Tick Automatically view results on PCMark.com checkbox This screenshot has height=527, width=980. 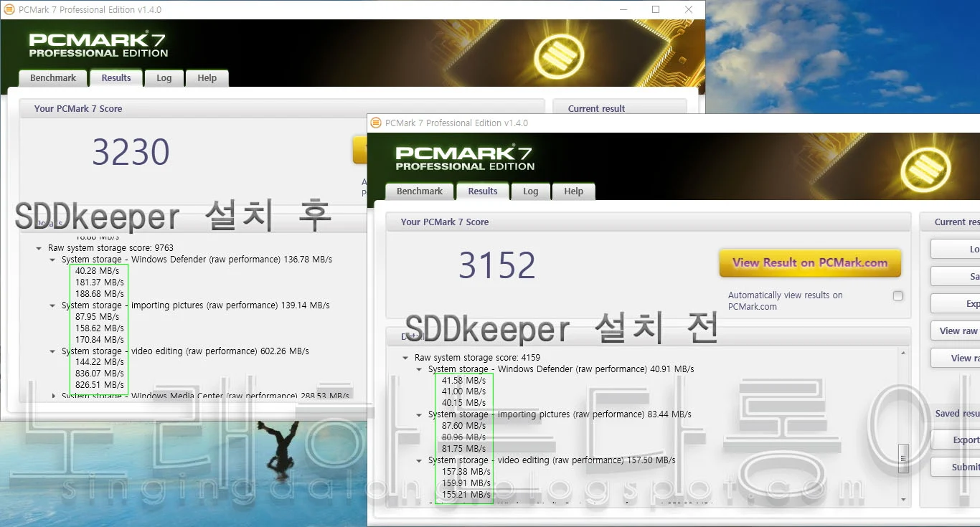point(897,295)
